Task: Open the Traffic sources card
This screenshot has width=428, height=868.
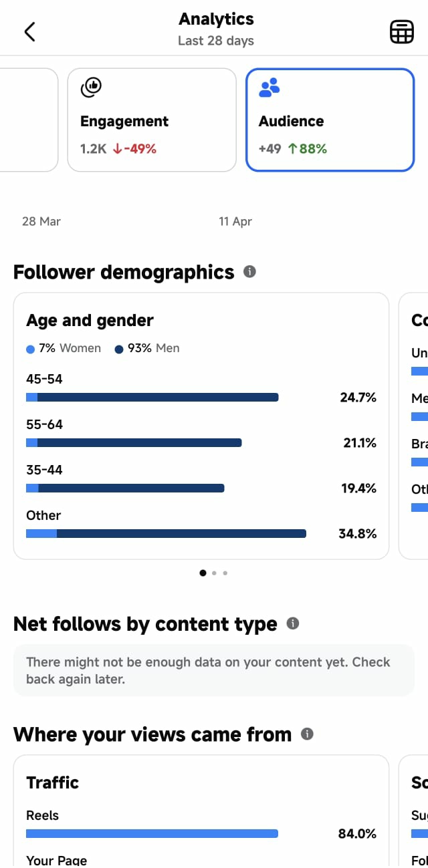Action: point(201,811)
